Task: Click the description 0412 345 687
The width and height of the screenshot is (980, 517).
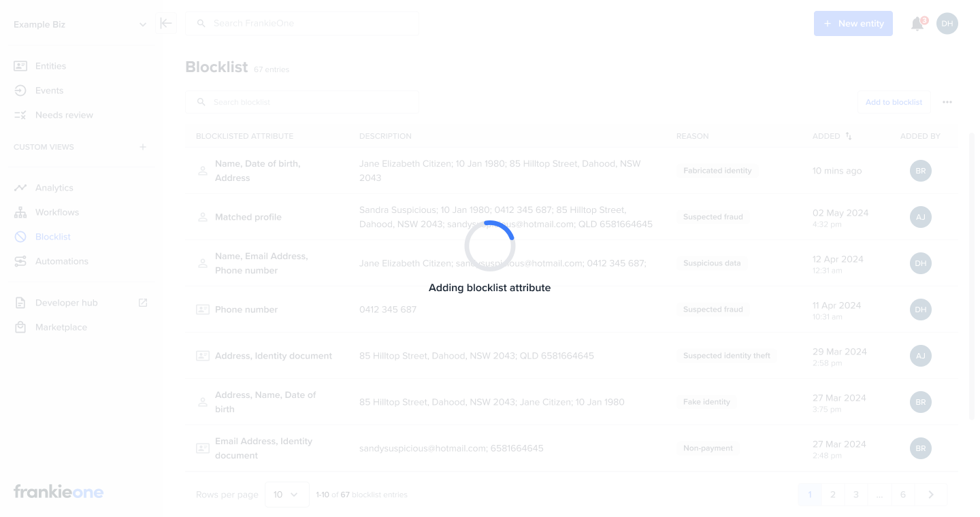Action: (388, 310)
